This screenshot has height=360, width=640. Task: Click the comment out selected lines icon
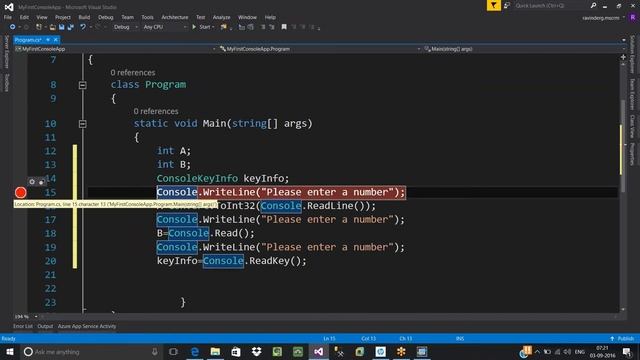click(262, 27)
